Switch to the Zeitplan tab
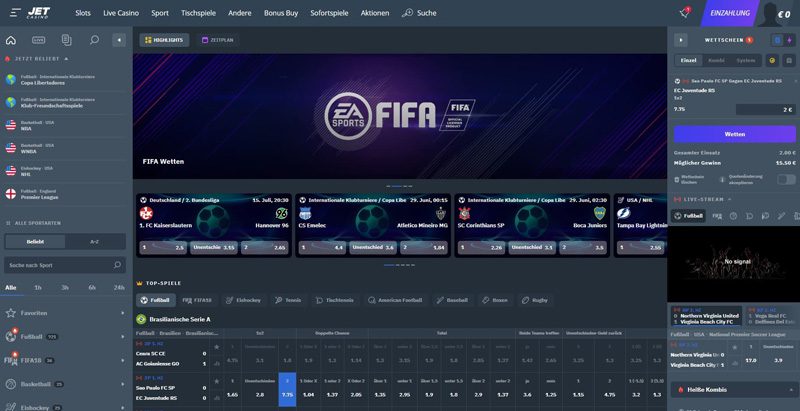 click(218, 40)
